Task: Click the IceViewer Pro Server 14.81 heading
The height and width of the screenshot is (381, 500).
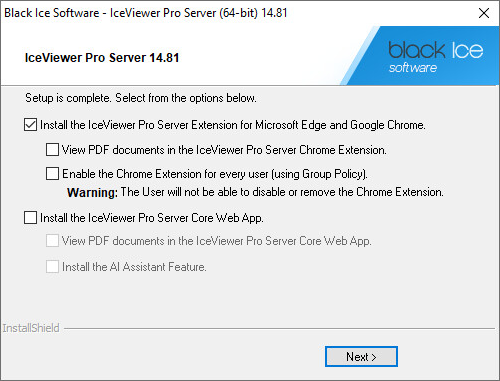Action: point(102,58)
